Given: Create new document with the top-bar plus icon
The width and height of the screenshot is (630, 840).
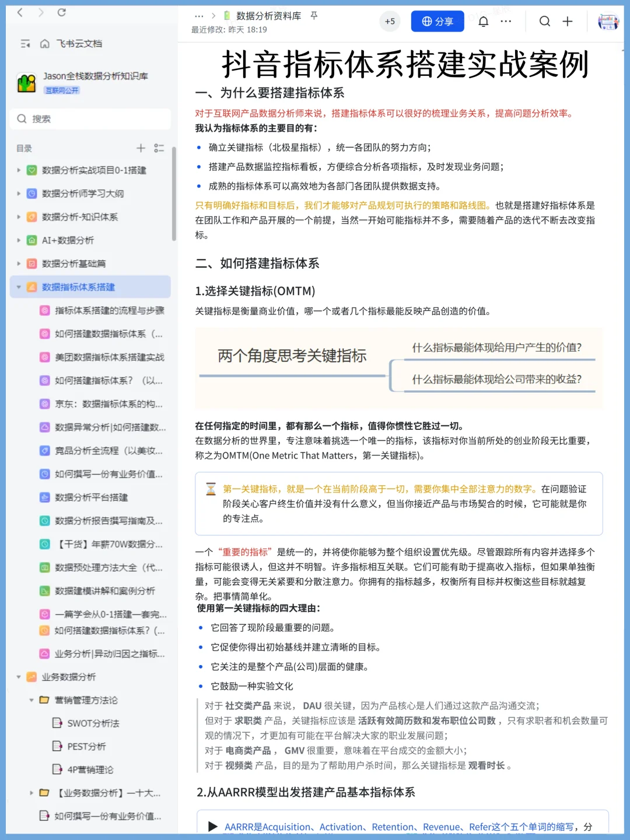Looking at the screenshot, I should pos(567,22).
